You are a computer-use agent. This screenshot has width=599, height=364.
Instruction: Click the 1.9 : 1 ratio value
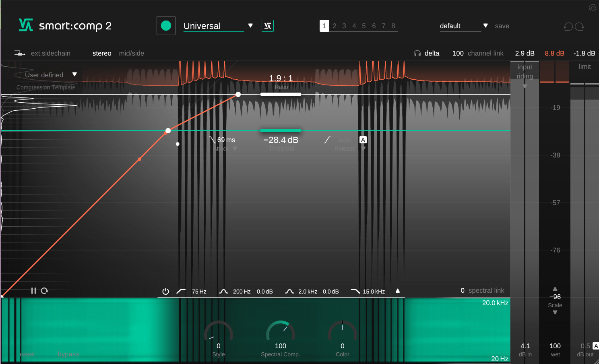tap(281, 78)
